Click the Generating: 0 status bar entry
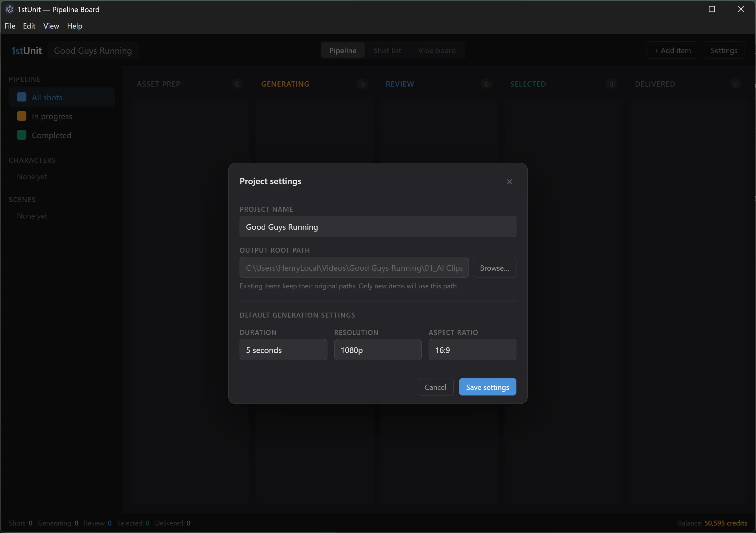Image resolution: width=756 pixels, height=533 pixels. point(58,523)
